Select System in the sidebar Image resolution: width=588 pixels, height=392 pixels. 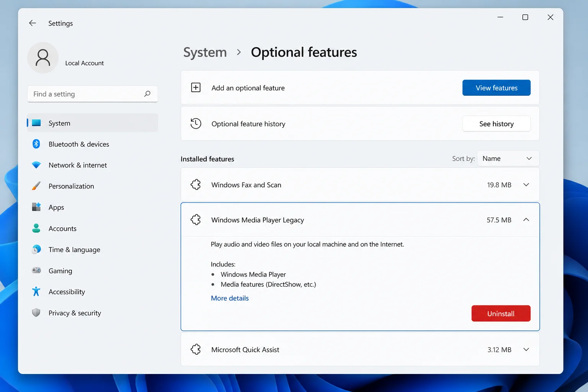click(92, 123)
